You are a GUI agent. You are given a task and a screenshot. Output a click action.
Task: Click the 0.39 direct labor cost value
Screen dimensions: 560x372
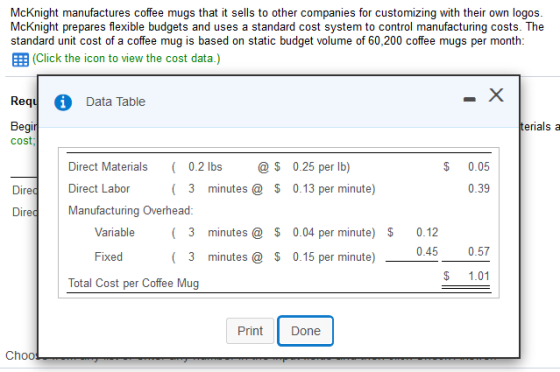pyautogui.click(x=479, y=188)
